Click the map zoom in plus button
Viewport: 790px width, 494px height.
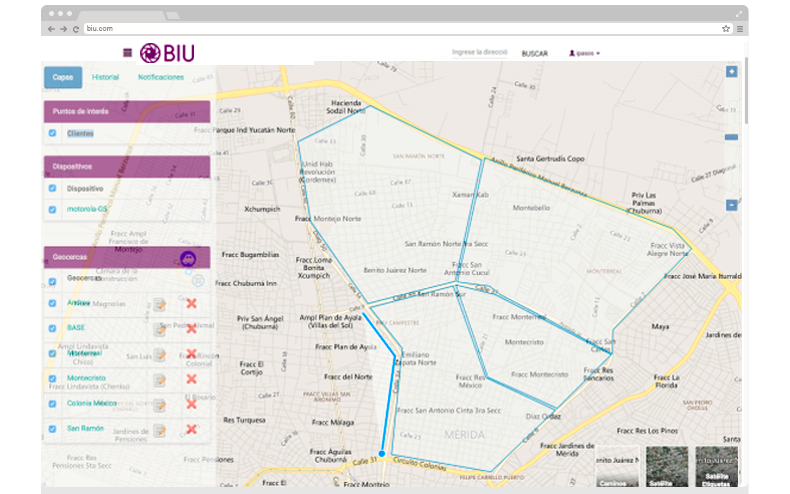(x=731, y=72)
